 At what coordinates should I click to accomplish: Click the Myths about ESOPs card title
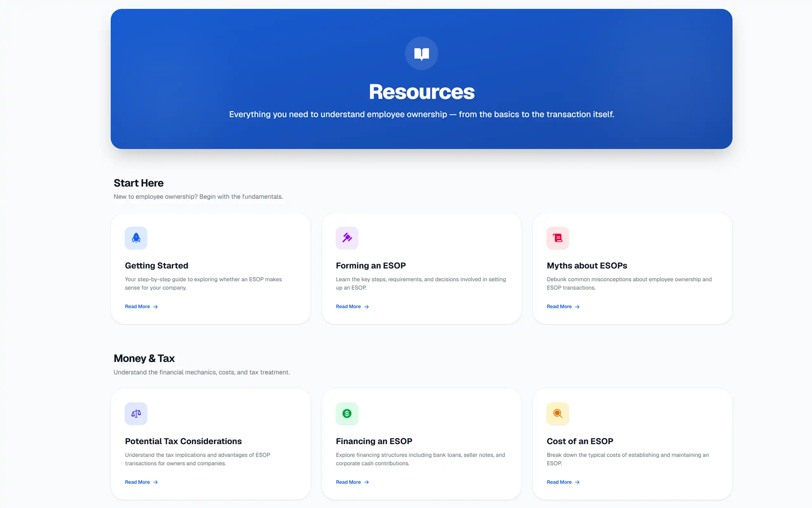(x=587, y=266)
